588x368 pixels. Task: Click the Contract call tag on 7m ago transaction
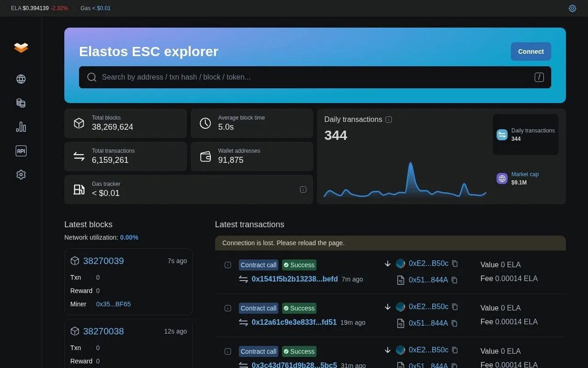(x=259, y=265)
